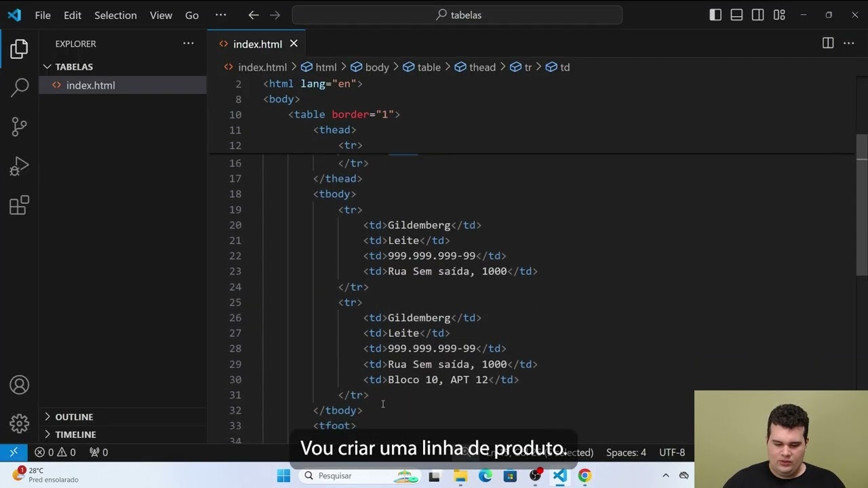Viewport: 868px width, 488px height.
Task: Click the VS Code taskbar icon
Action: 559,476
